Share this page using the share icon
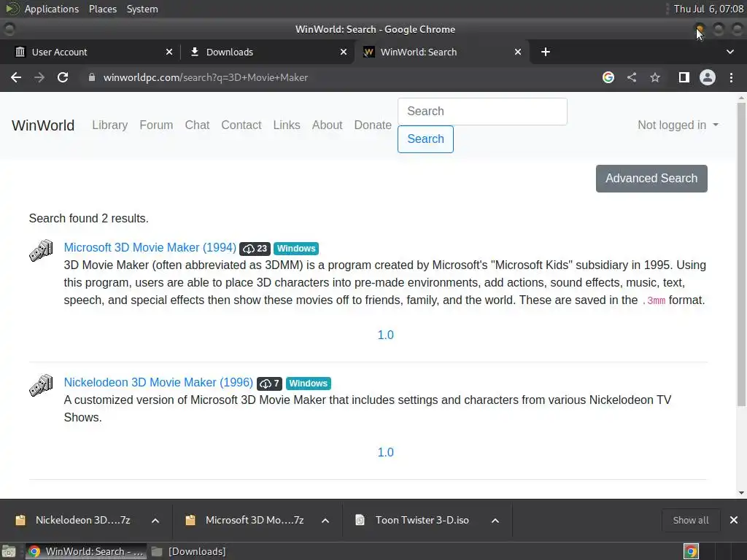The width and height of the screenshot is (747, 560). pyautogui.click(x=632, y=77)
